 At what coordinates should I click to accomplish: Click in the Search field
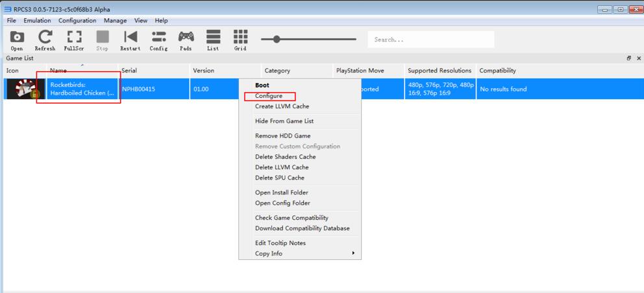[431, 40]
